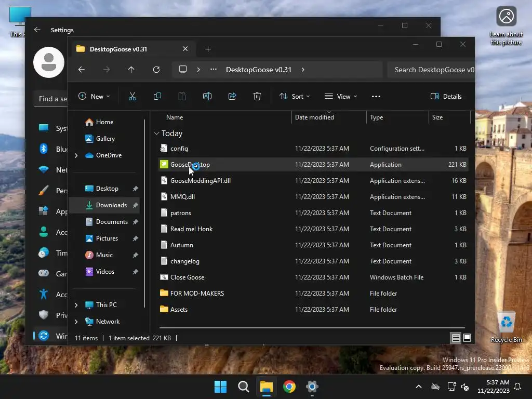The width and height of the screenshot is (532, 399).
Task: Select Gallery in navigation pane
Action: click(105, 138)
